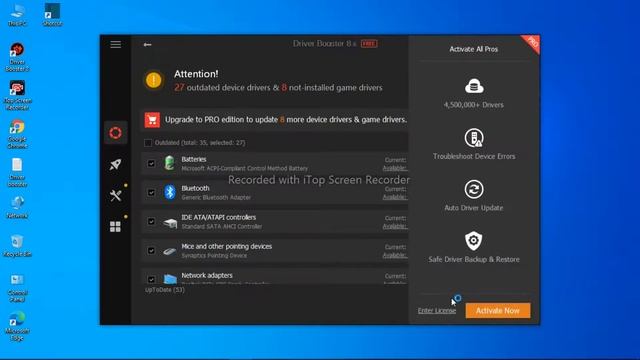This screenshot has height=360, width=640.
Task: Click the Network adapters row title
Action: pos(207,275)
